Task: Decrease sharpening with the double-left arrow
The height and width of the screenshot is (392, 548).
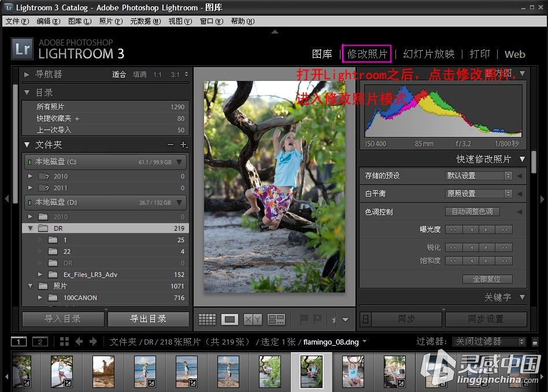Action: point(453,247)
